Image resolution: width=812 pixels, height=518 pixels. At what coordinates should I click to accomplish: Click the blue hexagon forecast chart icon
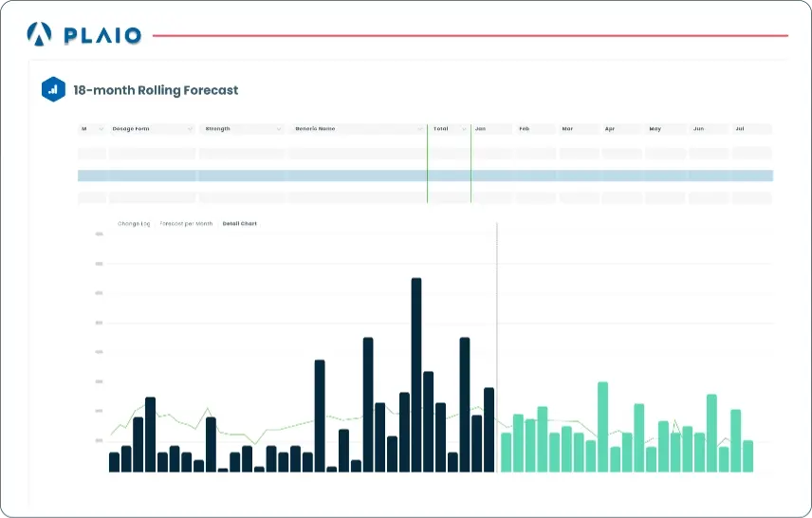tap(53, 89)
